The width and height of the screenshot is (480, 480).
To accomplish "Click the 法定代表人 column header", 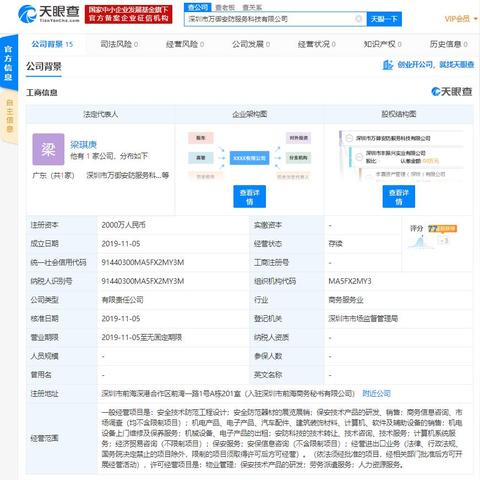I will click(100, 114).
